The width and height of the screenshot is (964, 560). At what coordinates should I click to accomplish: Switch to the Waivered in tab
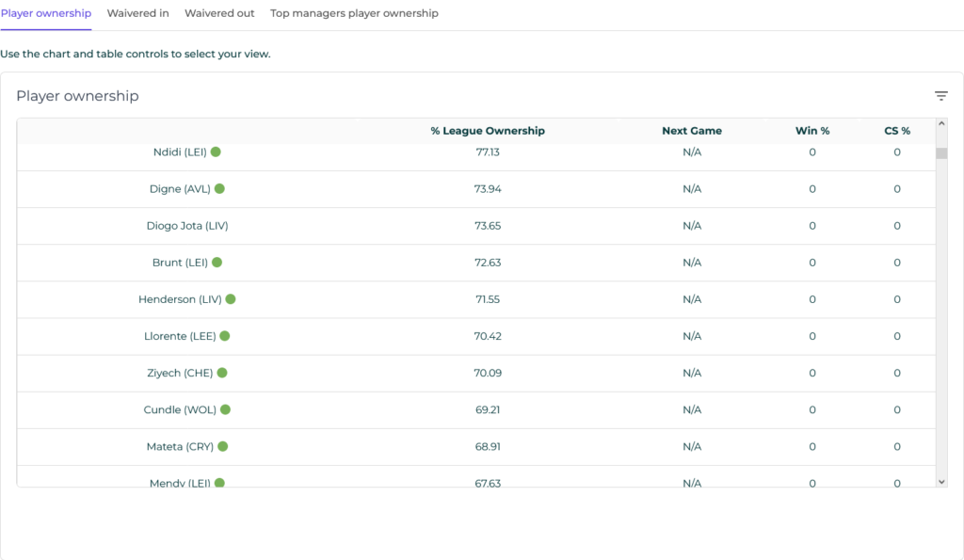137,13
